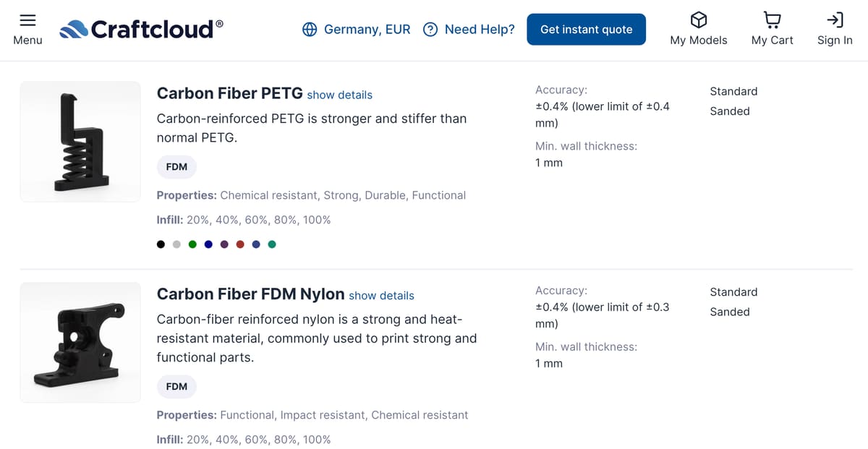
Task: Click the question mark Need Help icon
Action: [430, 30]
